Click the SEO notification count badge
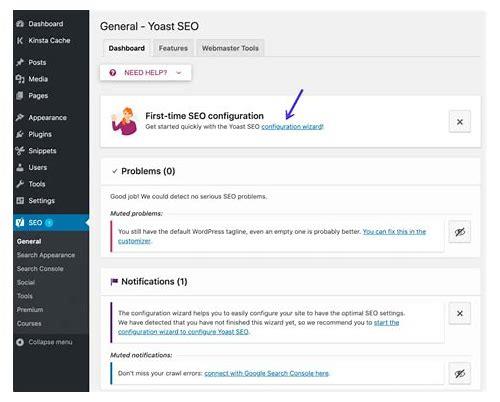Viewport: 500px width, 402px height. click(49, 223)
